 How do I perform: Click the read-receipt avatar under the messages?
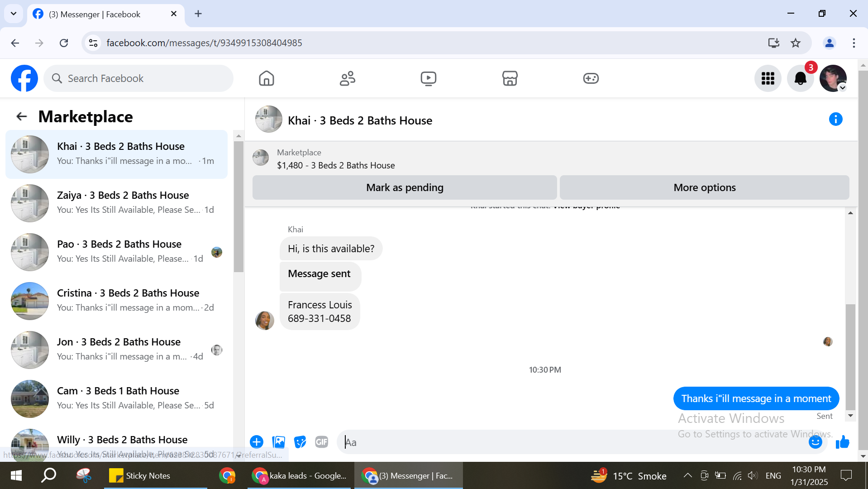coord(828,341)
